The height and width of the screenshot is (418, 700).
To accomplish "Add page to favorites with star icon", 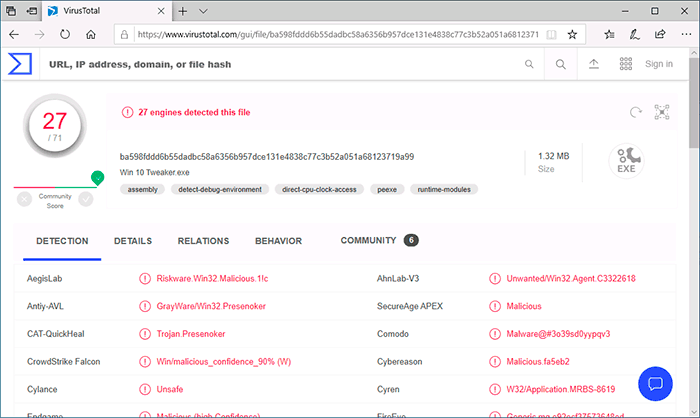I will pos(572,33).
